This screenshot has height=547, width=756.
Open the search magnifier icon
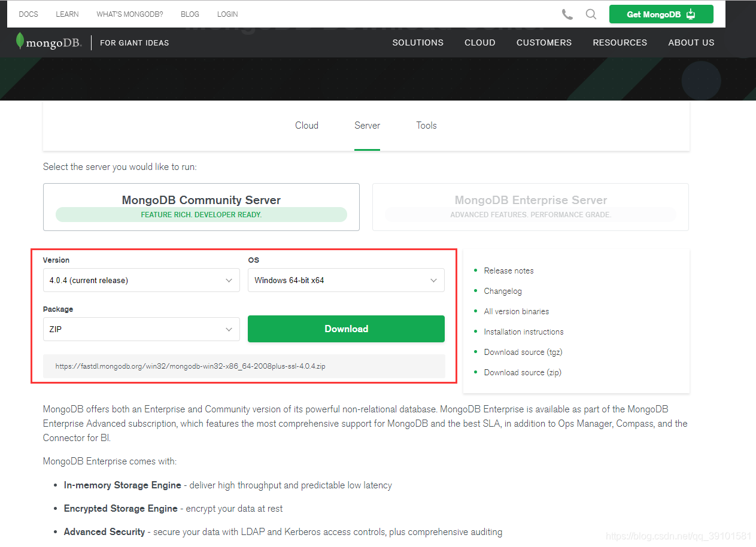click(591, 14)
